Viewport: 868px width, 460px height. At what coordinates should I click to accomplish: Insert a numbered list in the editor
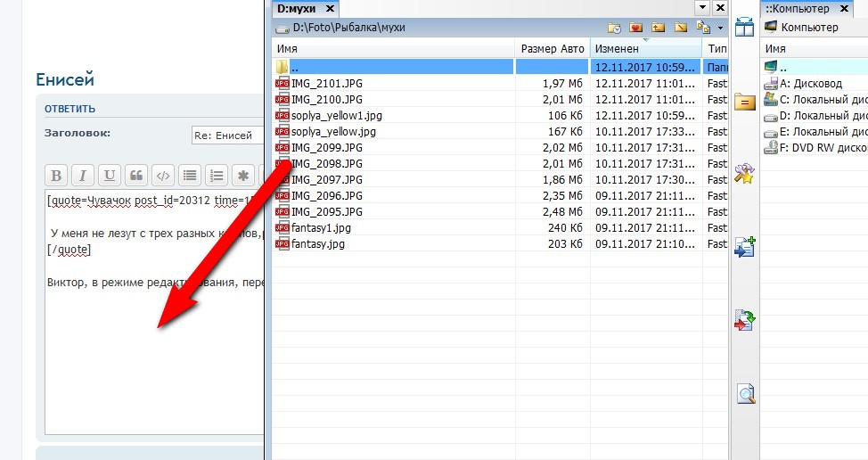(x=216, y=176)
